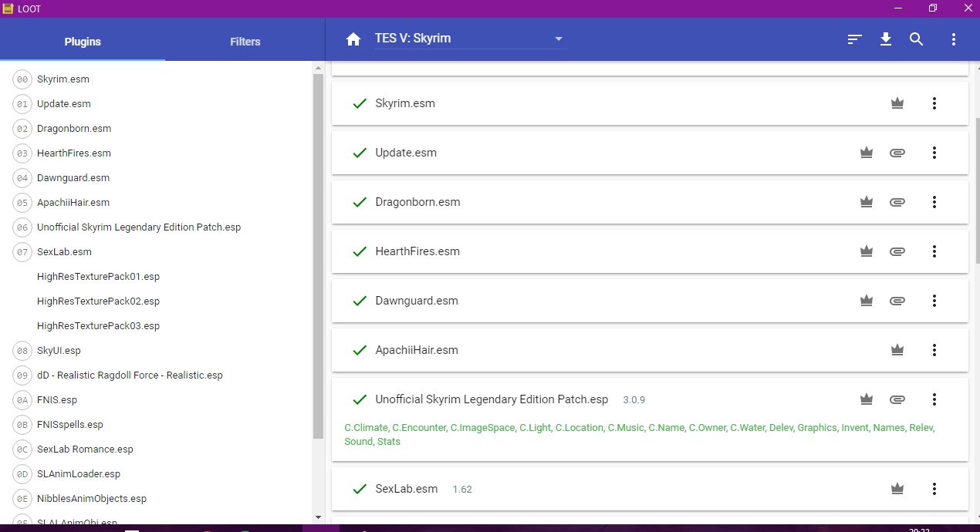The image size is (980, 532).
Task: Click the main plugin cards scrollbar thumb
Action: 978,190
